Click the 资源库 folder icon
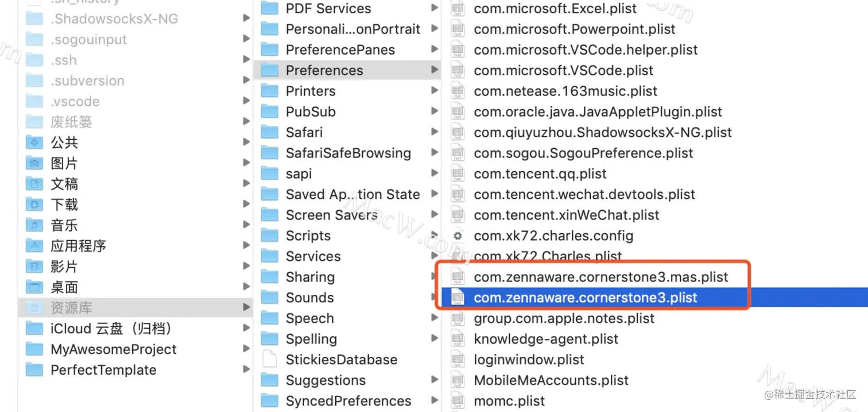 pos(35,309)
